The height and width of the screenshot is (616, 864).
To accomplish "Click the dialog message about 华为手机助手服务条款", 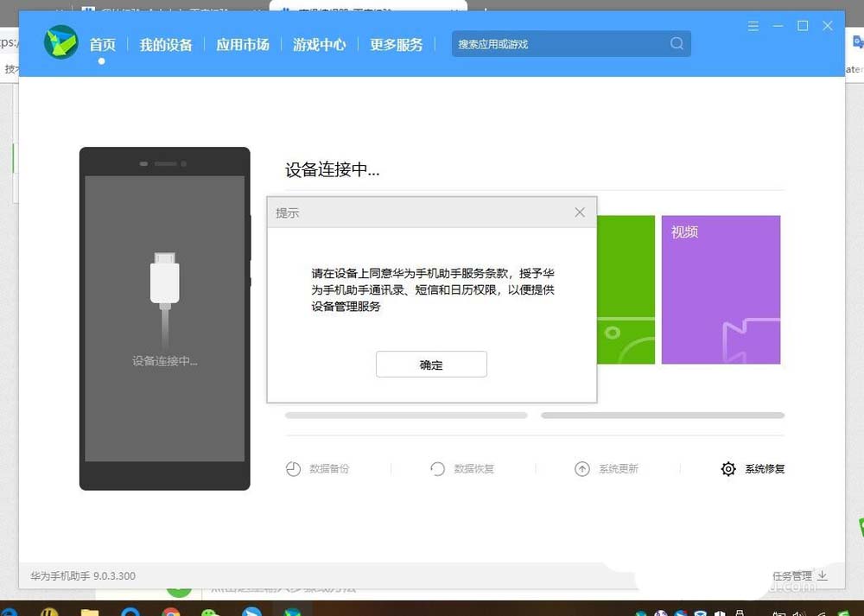I will coord(433,289).
